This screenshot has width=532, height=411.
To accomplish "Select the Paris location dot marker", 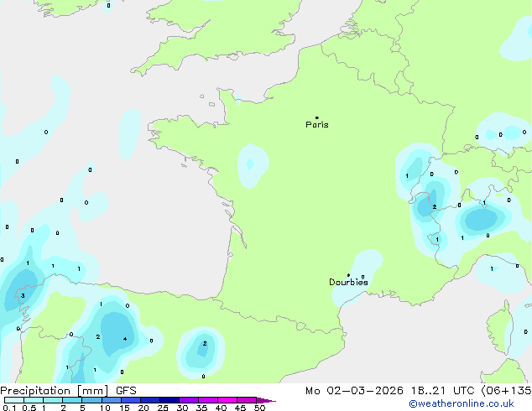I will pyautogui.click(x=317, y=117).
